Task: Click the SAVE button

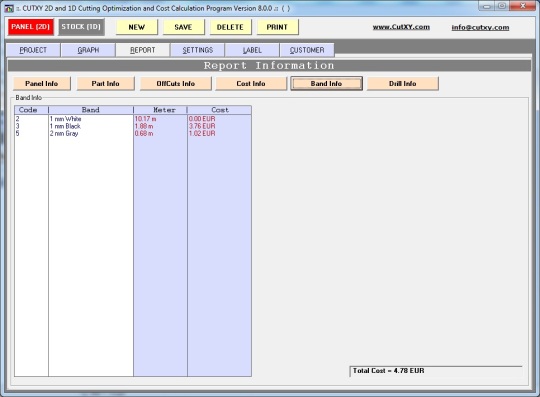Action: coord(183,27)
